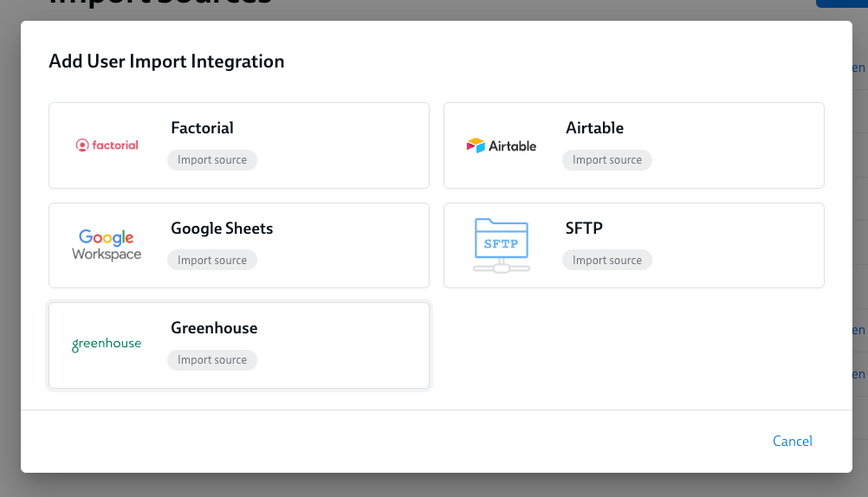
Task: Pick the Greenhouse title text
Action: point(214,327)
